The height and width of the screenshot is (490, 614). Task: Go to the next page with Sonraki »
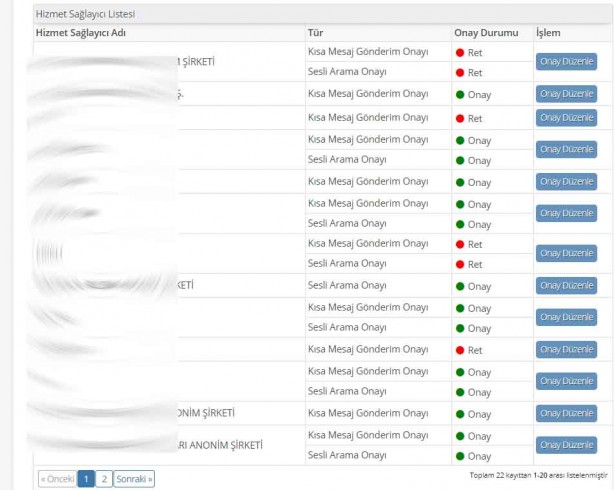coord(134,479)
